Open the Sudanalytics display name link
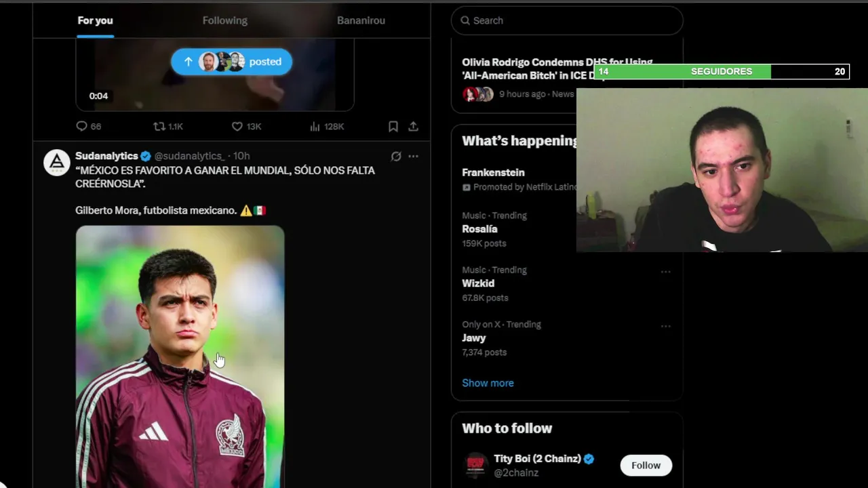The width and height of the screenshot is (868, 488). click(106, 156)
